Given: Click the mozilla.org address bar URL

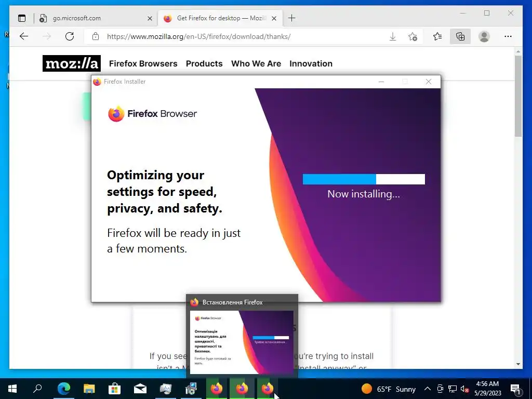Looking at the screenshot, I should pos(199,37).
